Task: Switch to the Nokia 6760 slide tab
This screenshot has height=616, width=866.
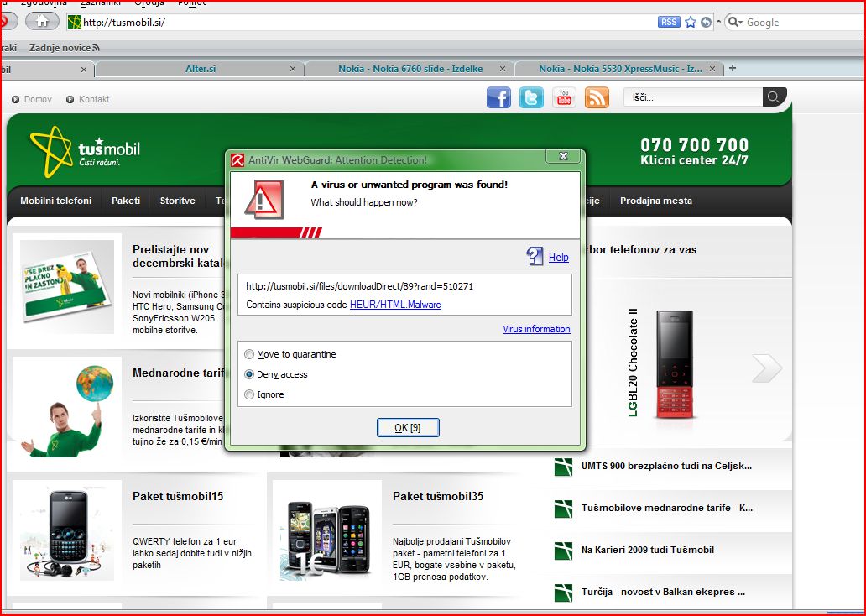Action: [410, 69]
